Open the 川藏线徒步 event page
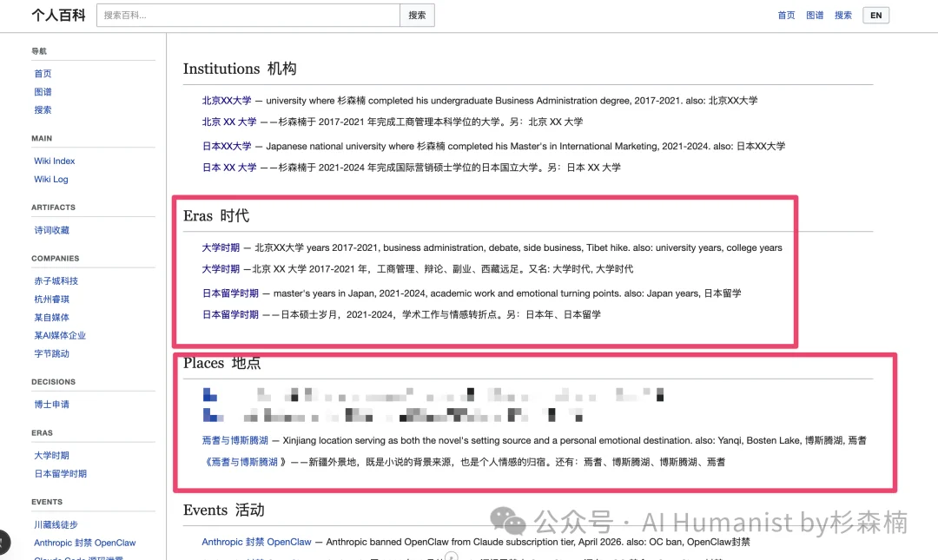Viewport: 938px width, 560px height. coord(53,524)
